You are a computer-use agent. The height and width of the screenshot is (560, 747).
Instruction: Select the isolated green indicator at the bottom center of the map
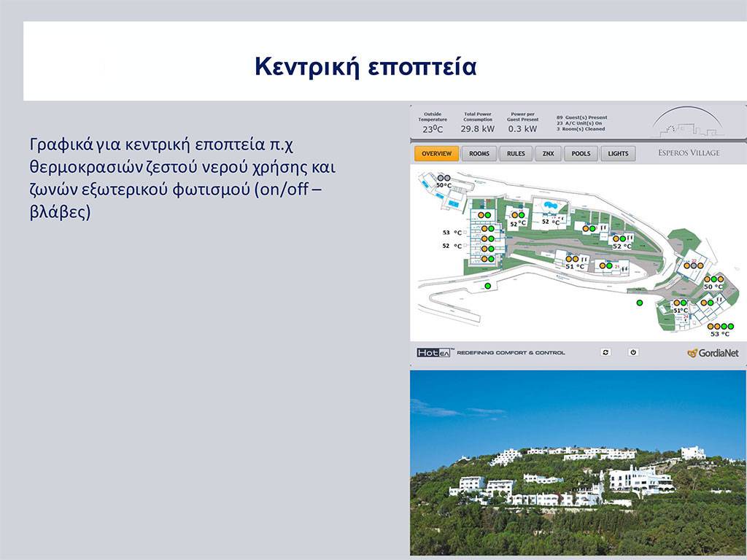point(640,302)
